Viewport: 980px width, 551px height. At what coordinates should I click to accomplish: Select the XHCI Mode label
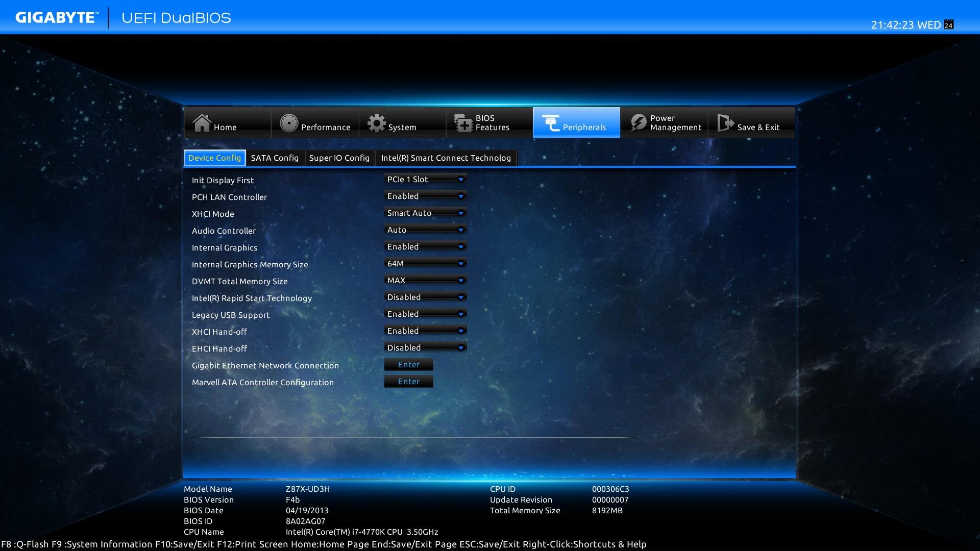pyautogui.click(x=213, y=214)
